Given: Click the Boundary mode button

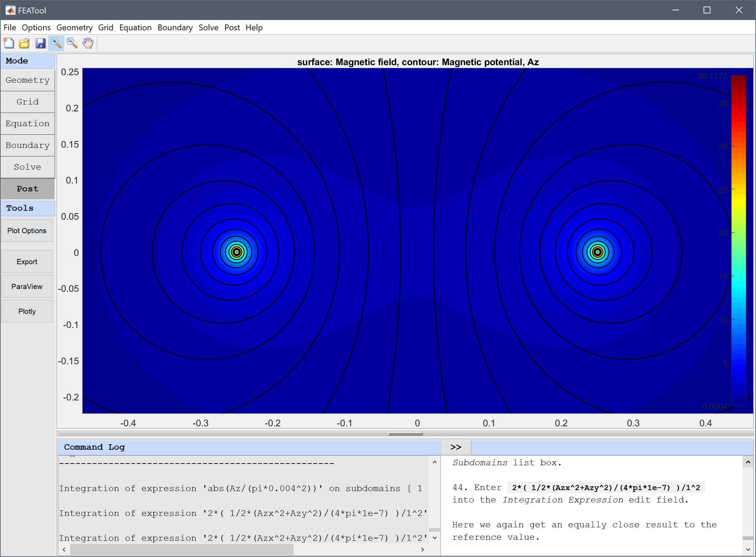Looking at the screenshot, I should click(27, 146).
